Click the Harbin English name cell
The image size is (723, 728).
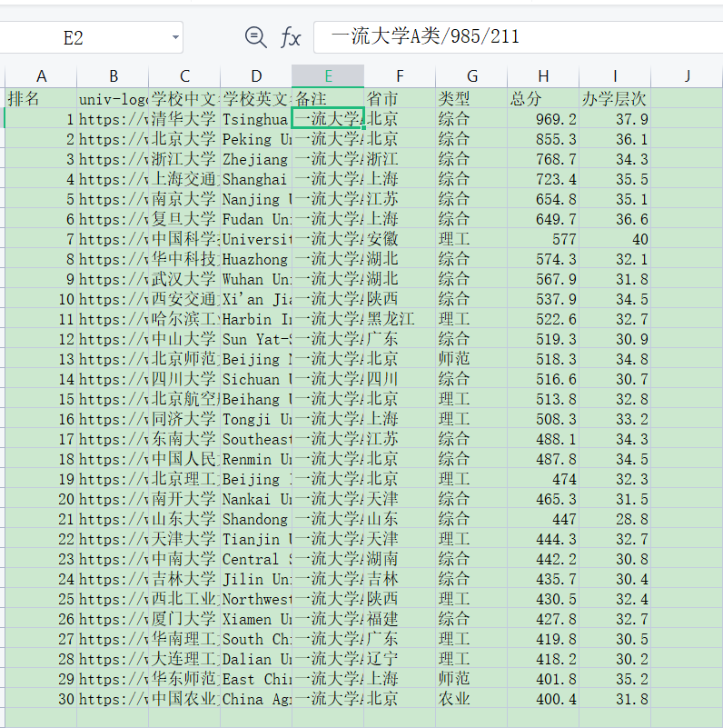256,318
